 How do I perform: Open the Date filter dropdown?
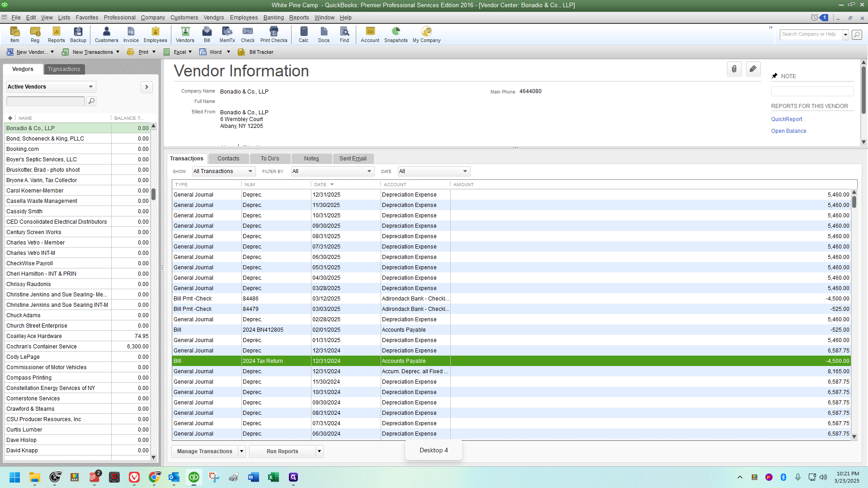[x=434, y=171]
